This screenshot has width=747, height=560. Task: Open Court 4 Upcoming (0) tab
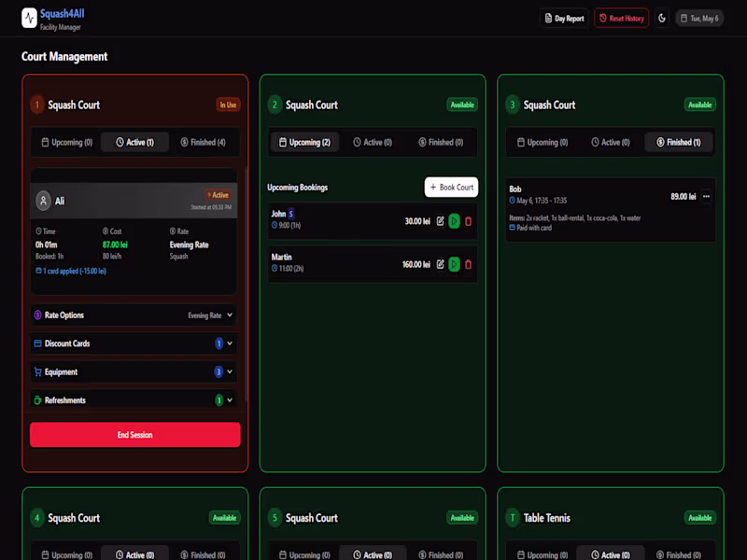[67, 554]
